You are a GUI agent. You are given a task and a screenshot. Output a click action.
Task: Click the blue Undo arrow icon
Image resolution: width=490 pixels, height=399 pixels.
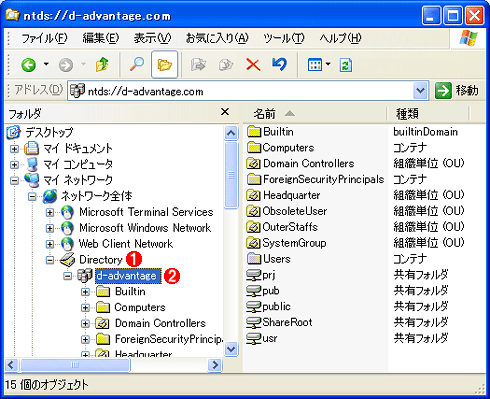click(x=279, y=64)
